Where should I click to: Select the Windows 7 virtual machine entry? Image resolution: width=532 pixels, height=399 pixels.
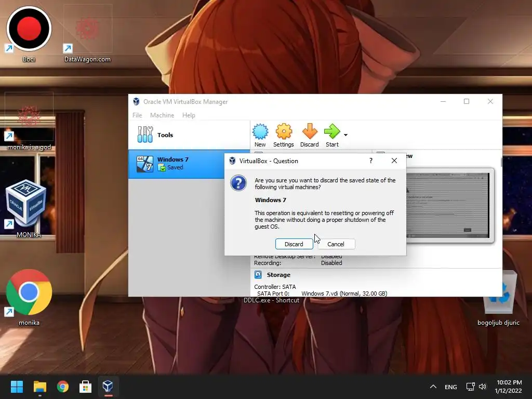(177, 164)
